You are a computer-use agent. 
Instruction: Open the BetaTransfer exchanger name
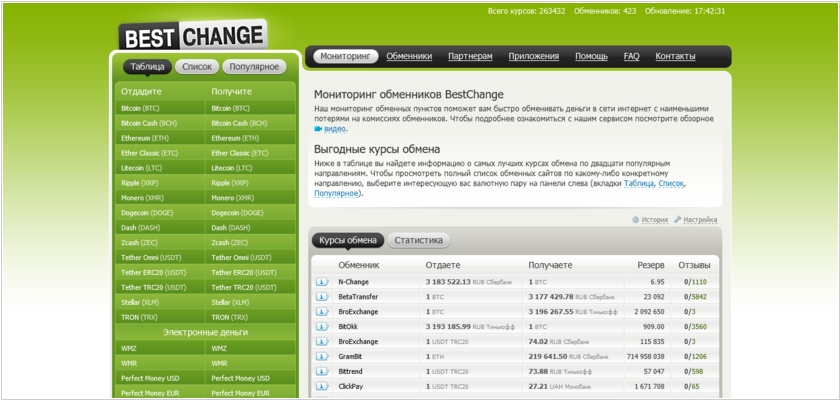[358, 297]
